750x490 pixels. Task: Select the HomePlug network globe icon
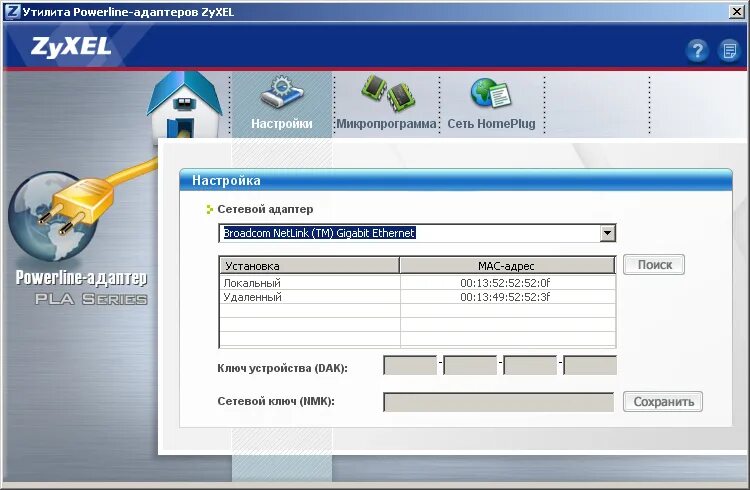(x=491, y=93)
